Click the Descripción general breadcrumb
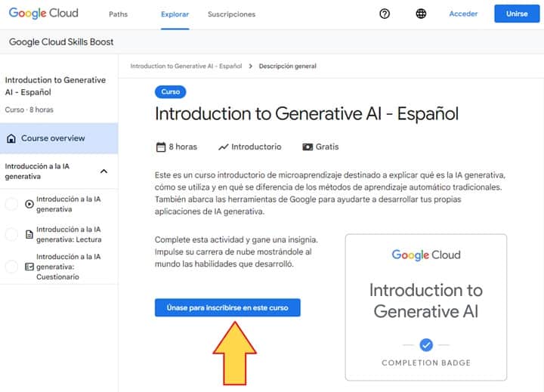 (288, 66)
